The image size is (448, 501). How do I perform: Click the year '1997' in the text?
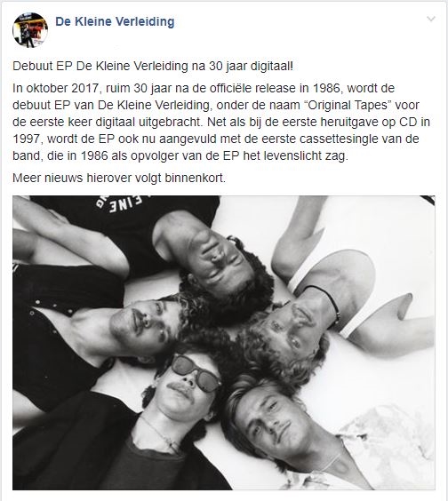26,139
